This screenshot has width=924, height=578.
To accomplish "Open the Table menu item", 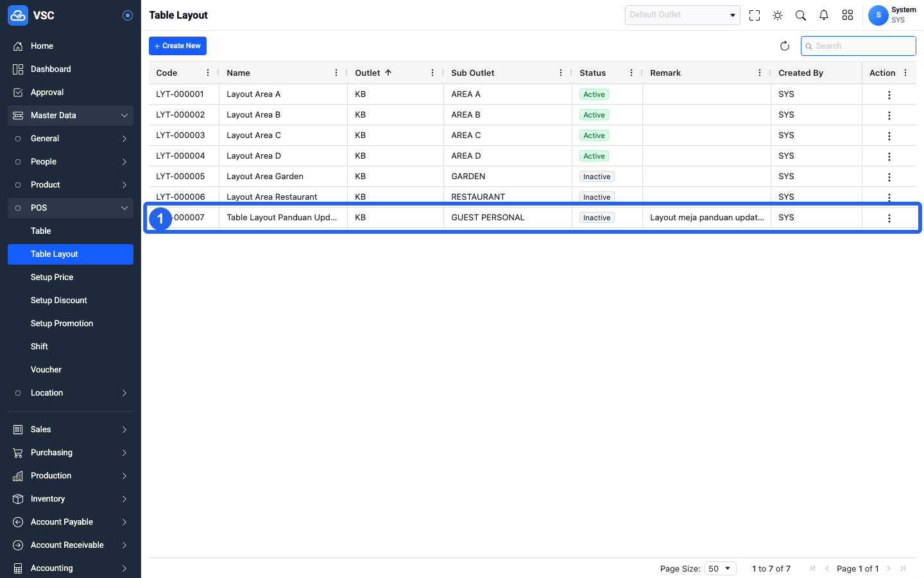I will [71, 231].
